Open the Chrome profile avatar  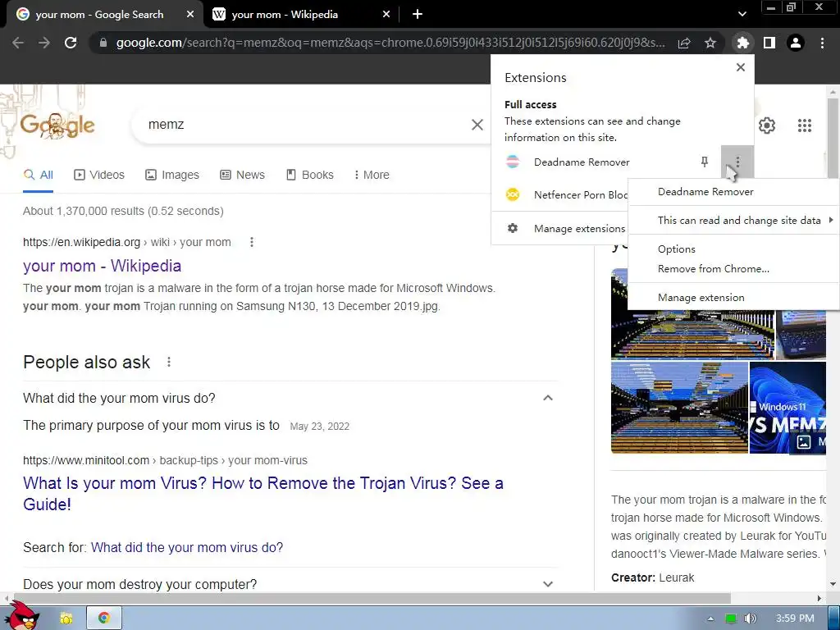pyautogui.click(x=796, y=43)
